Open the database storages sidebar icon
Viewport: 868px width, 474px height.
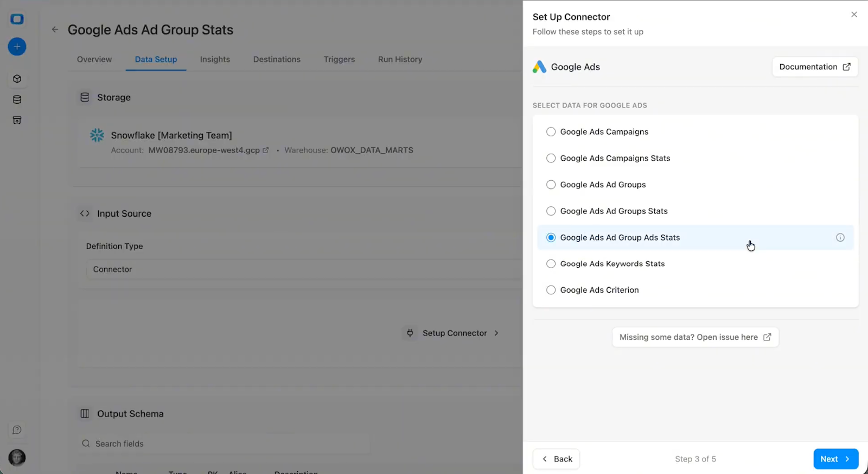coord(17,99)
